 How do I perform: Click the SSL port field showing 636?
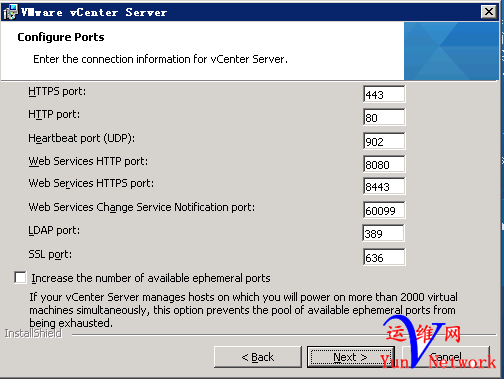tap(384, 257)
